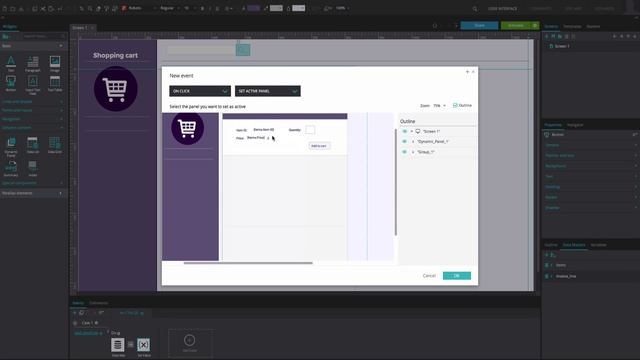The height and width of the screenshot is (360, 640).
Task: Click the Data Master action icon in the events panel
Action: (x=118, y=345)
